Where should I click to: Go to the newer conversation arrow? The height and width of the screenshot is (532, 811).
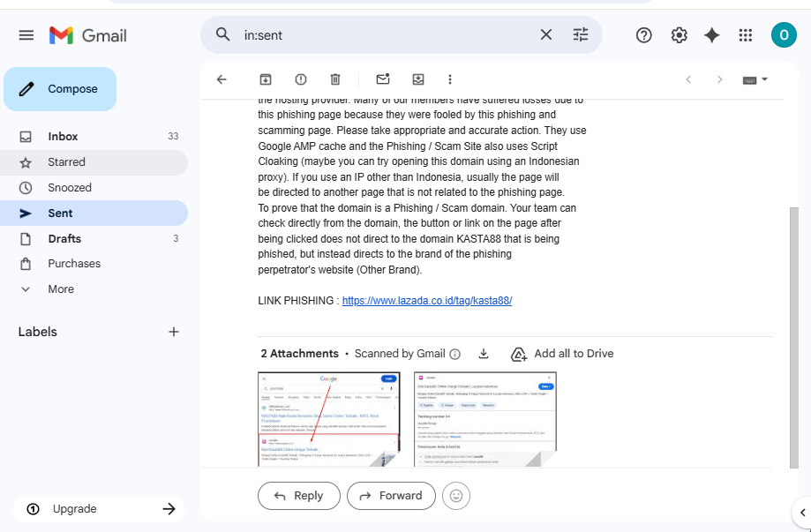[688, 79]
